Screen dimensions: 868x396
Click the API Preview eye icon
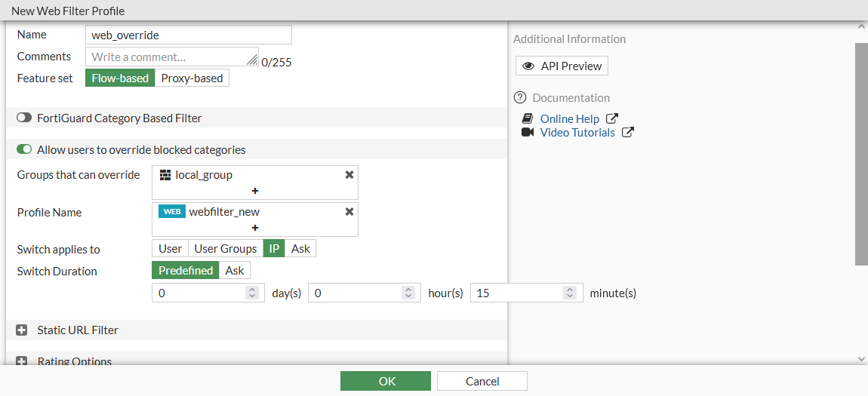(528, 66)
